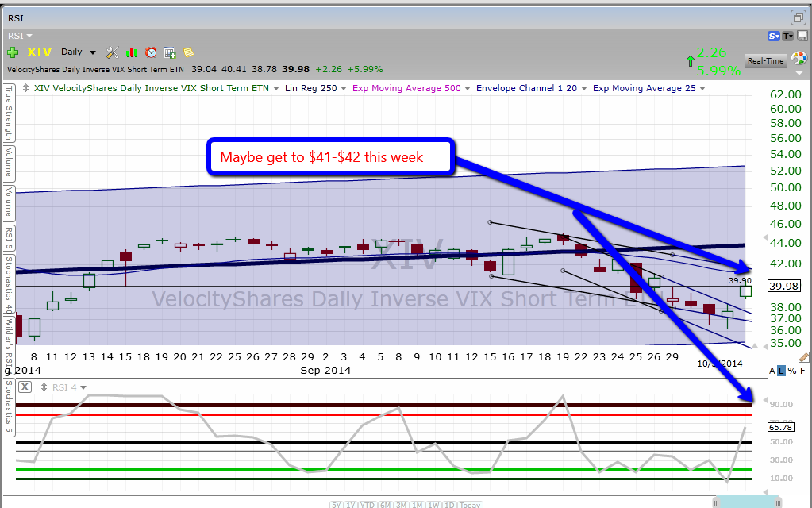812x508 pixels.
Task: Open the color palette icon
Action: pyautogui.click(x=799, y=58)
